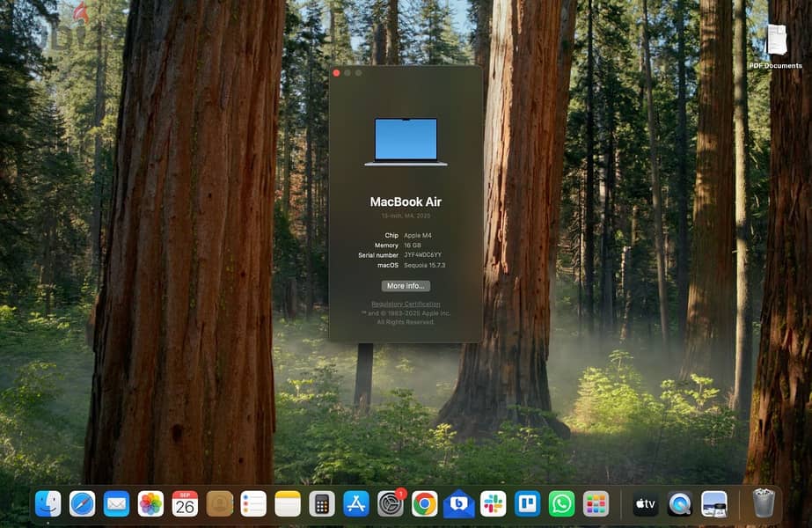Open the Reminders app
The width and height of the screenshot is (812, 528).
[x=253, y=503]
